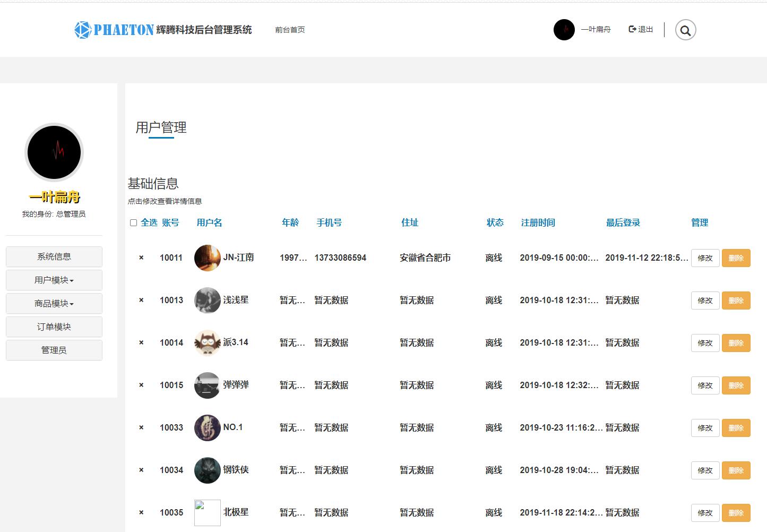Select the 管理员 sidebar entry
Image resolution: width=767 pixels, height=532 pixels.
(54, 350)
